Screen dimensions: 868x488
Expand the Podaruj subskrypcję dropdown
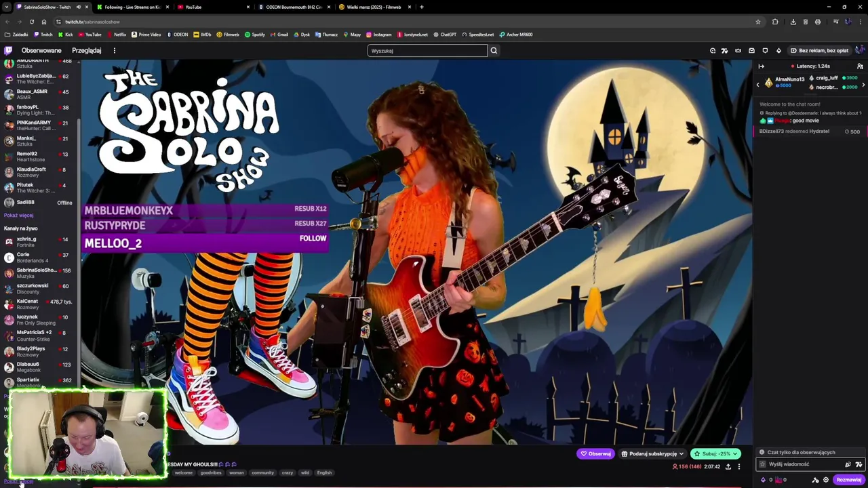click(681, 453)
